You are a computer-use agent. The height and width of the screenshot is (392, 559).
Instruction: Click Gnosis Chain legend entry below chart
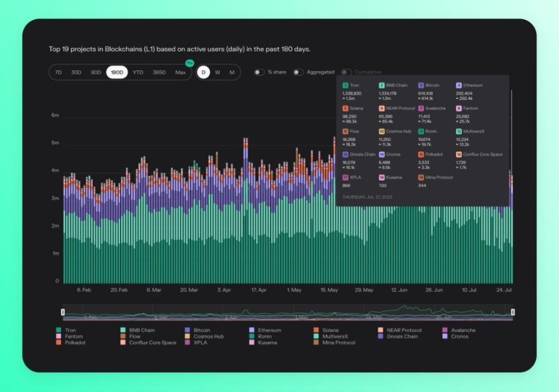point(398,336)
